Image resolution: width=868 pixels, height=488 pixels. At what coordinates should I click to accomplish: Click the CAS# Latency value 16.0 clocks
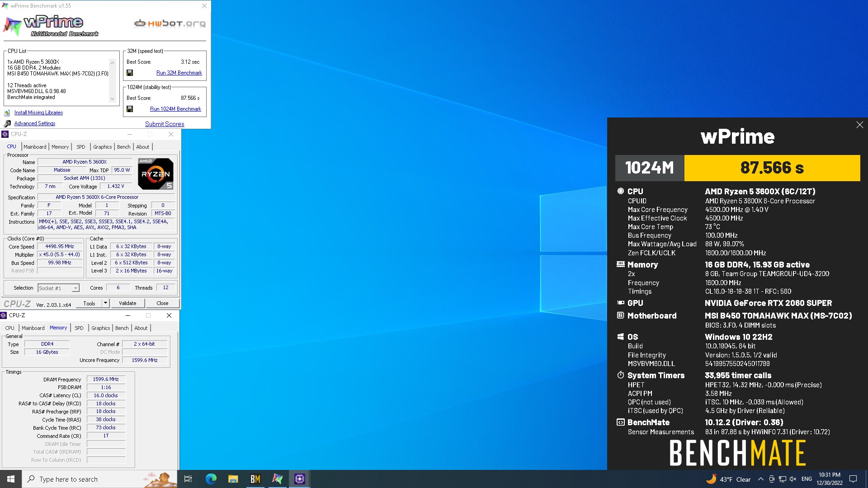106,395
